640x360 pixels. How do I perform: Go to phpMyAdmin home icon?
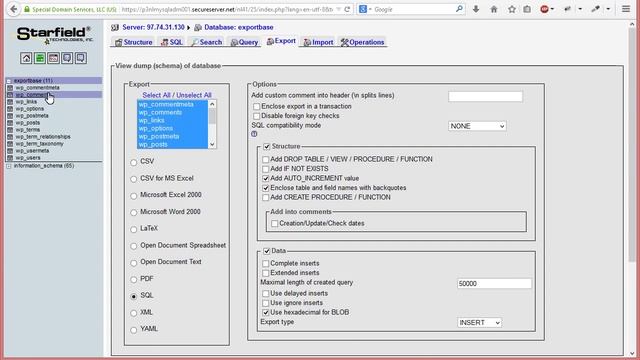pos(26,58)
